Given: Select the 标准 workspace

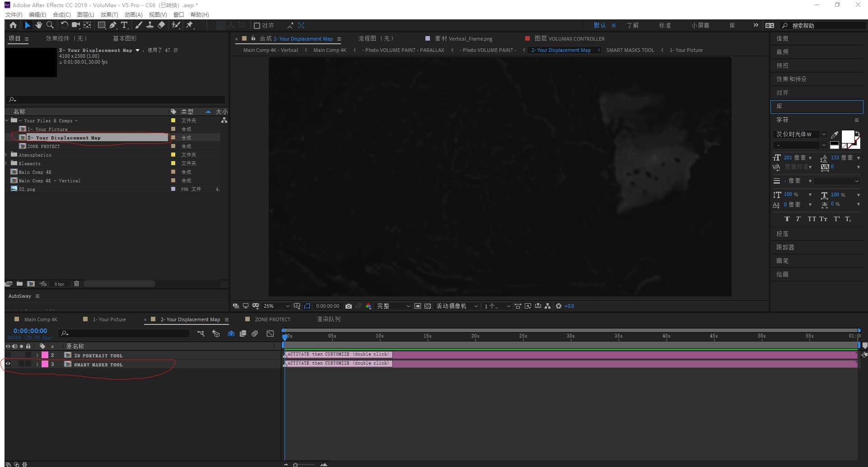Looking at the screenshot, I should 665,26.
